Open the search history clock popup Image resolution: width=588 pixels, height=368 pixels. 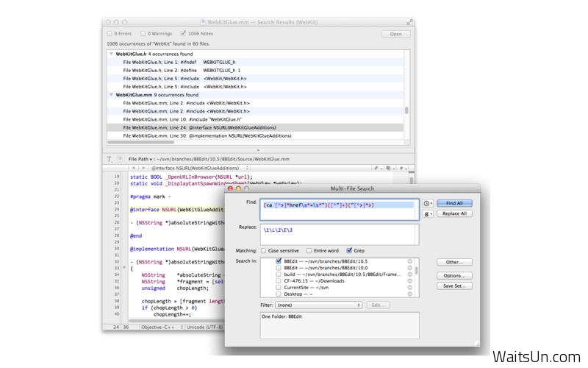click(x=428, y=203)
